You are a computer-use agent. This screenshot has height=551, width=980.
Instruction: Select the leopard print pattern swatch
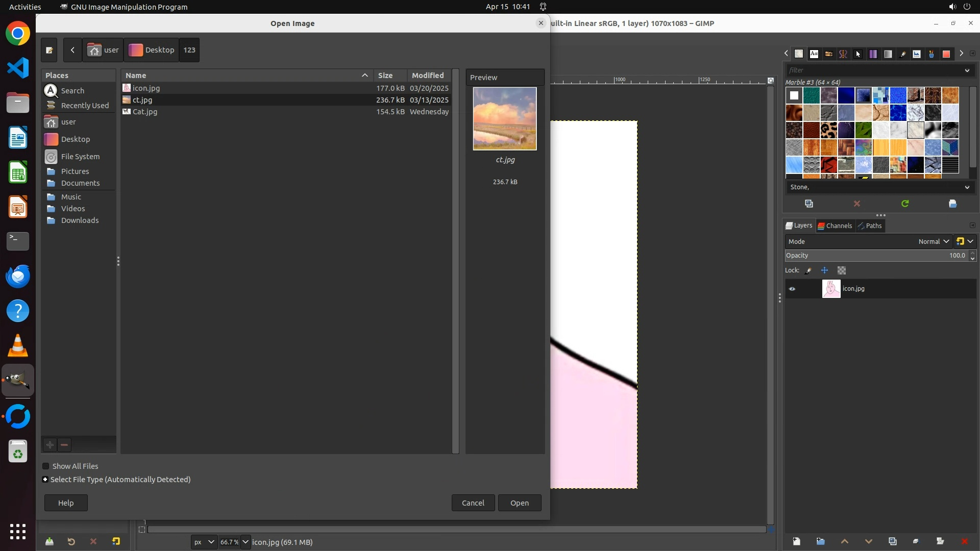pyautogui.click(x=828, y=130)
